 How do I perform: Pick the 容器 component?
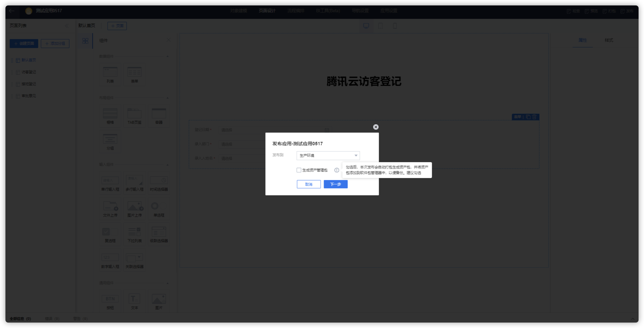159,116
